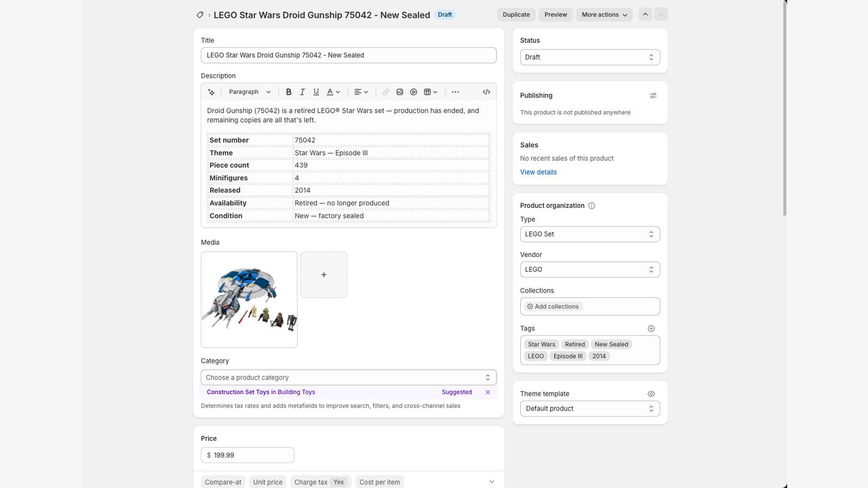Click the Unit price chip

267,482
